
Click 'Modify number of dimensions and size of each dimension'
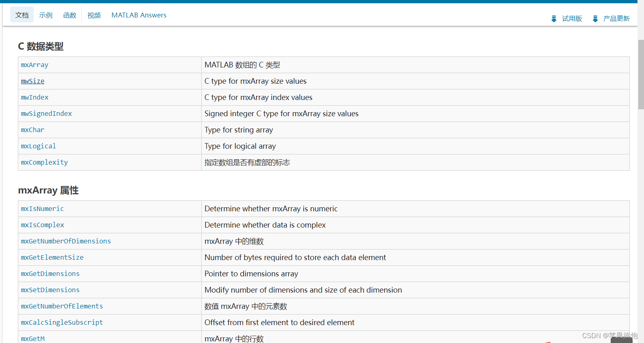(x=303, y=290)
